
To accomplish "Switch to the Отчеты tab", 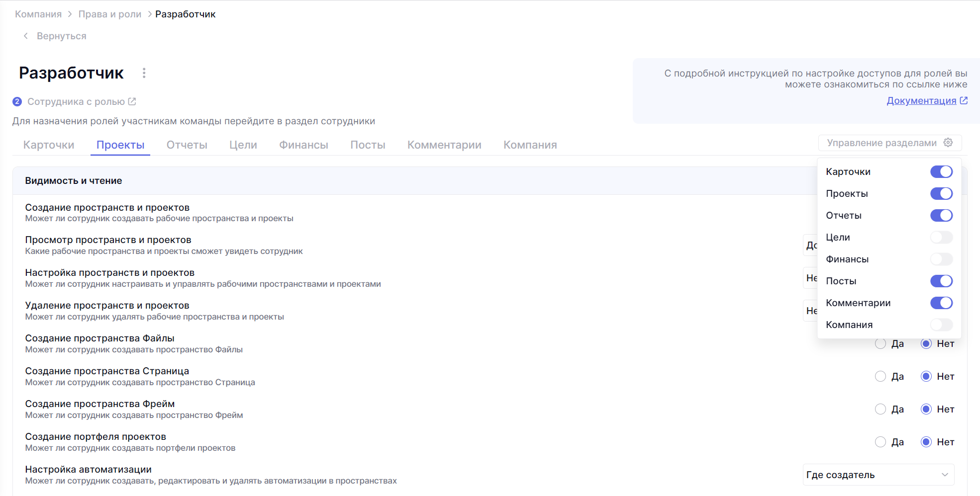I will tap(187, 145).
